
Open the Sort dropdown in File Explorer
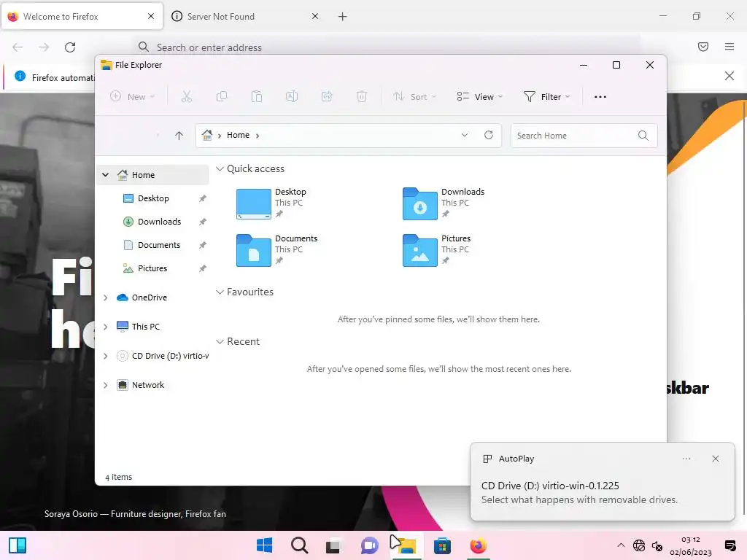pos(415,97)
